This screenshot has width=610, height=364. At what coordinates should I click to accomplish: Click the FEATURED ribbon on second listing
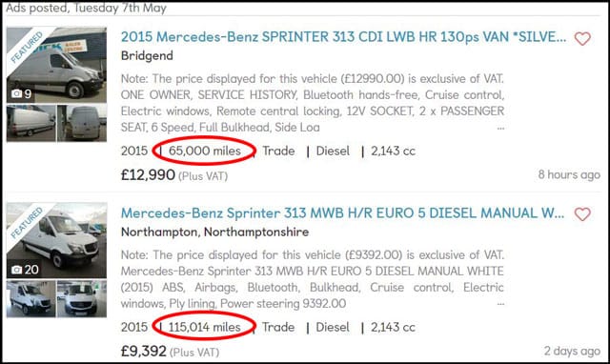[26, 223]
